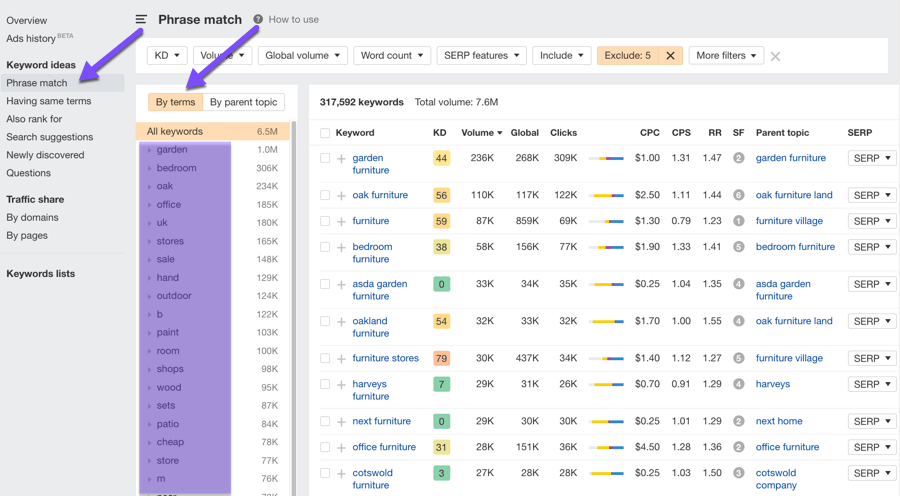Image resolution: width=900 pixels, height=496 pixels.
Task: Clear all filters with the gray X icon
Action: tap(775, 56)
